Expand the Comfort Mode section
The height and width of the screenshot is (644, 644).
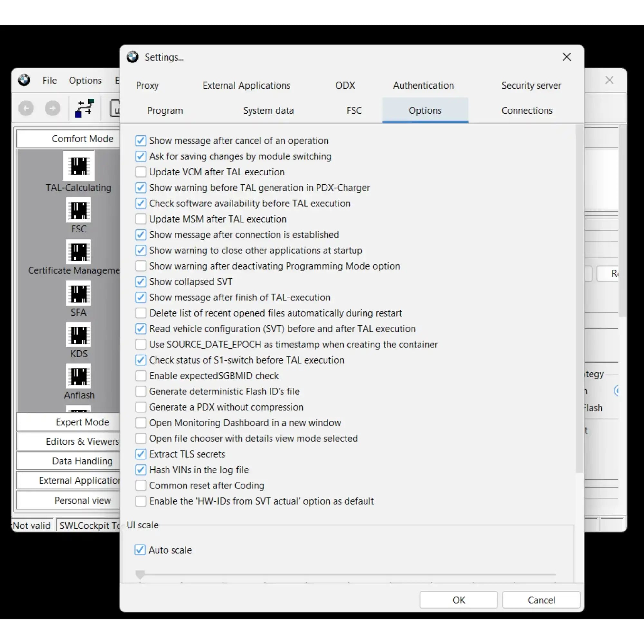pos(68,139)
